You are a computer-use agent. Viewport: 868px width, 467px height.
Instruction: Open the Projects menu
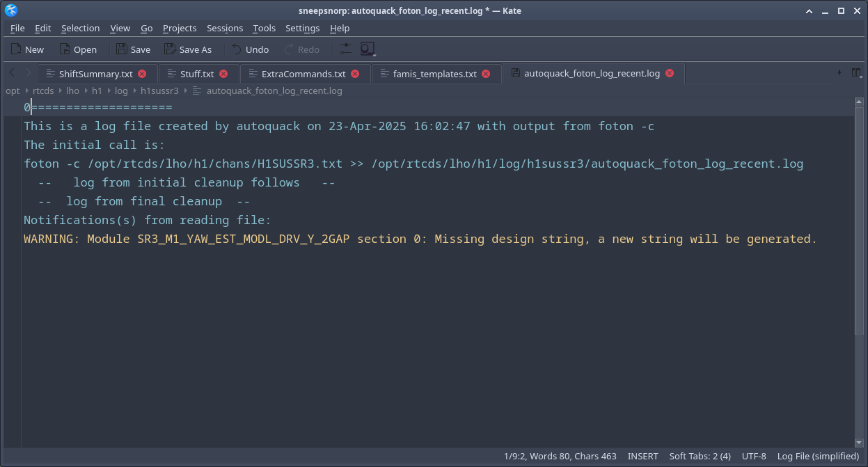tap(180, 28)
